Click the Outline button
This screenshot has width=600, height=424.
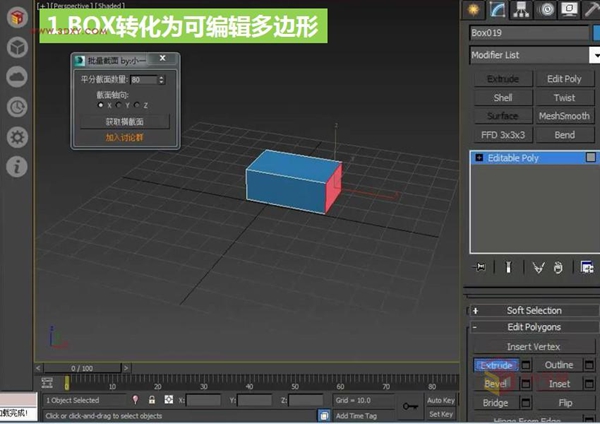coord(559,365)
